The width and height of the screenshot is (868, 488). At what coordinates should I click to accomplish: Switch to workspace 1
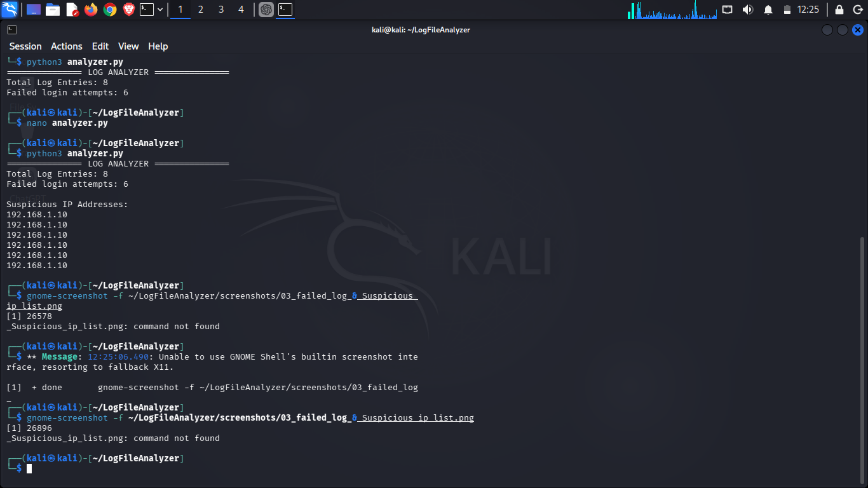tap(180, 10)
